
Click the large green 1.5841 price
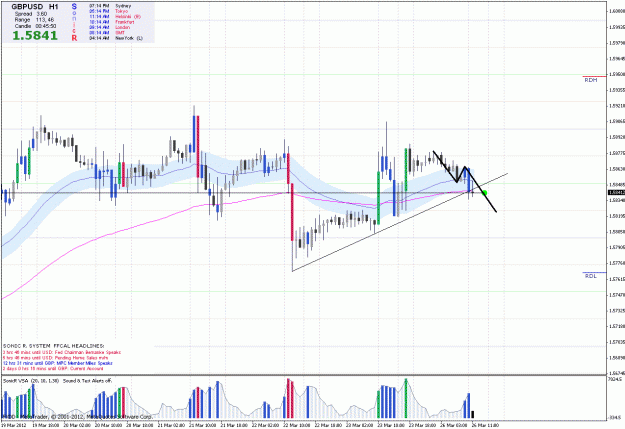35,35
